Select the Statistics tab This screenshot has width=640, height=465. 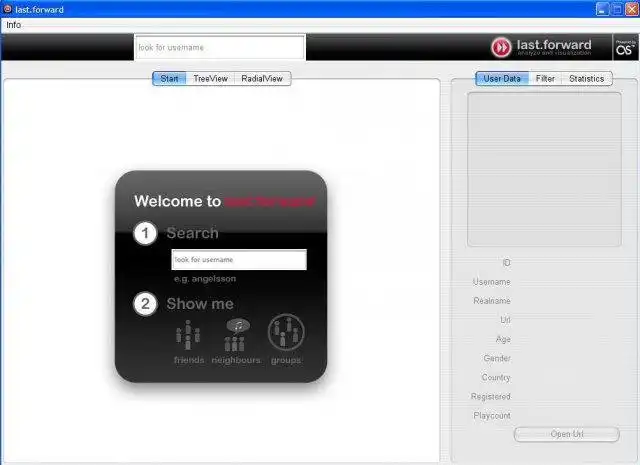(587, 78)
